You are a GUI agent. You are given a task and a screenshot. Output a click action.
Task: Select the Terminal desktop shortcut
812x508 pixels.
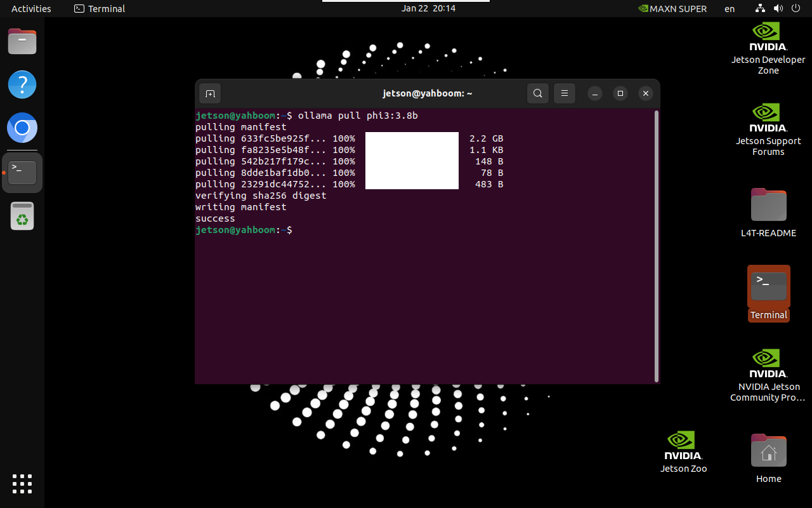[x=768, y=293]
